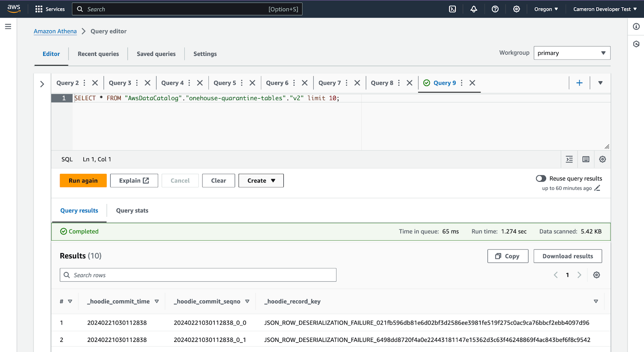The width and height of the screenshot is (644, 352).
Task: Open the help question mark icon
Action: point(495,9)
